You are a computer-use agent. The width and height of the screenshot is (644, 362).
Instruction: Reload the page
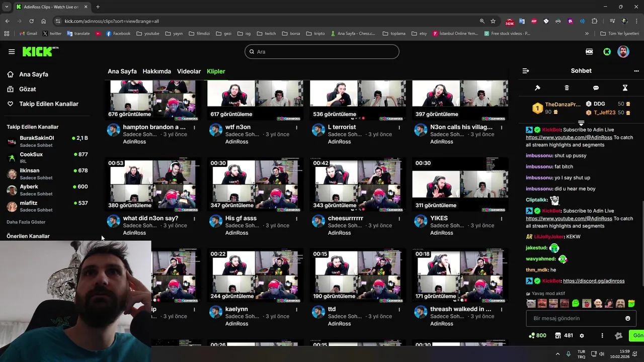31,21
